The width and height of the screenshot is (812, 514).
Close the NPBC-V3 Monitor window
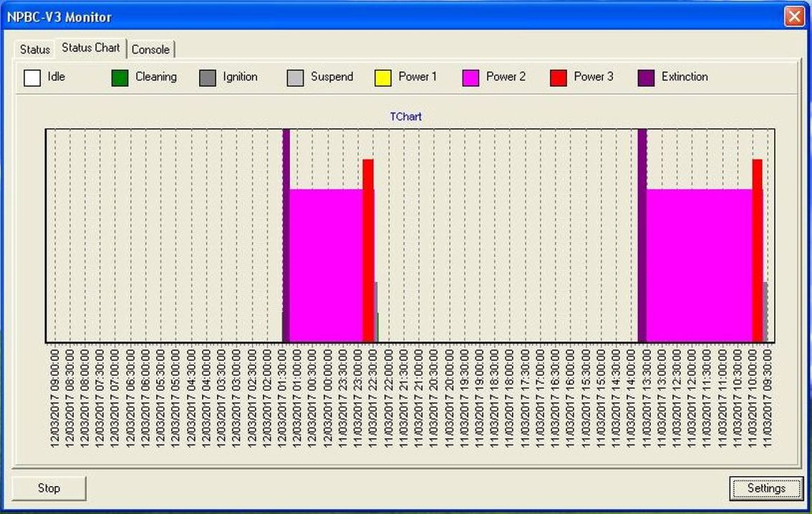pyautogui.click(x=793, y=16)
